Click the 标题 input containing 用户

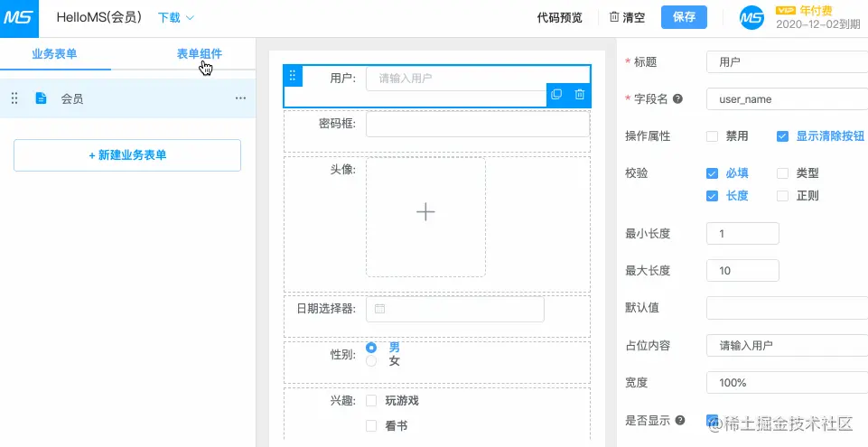click(x=788, y=62)
